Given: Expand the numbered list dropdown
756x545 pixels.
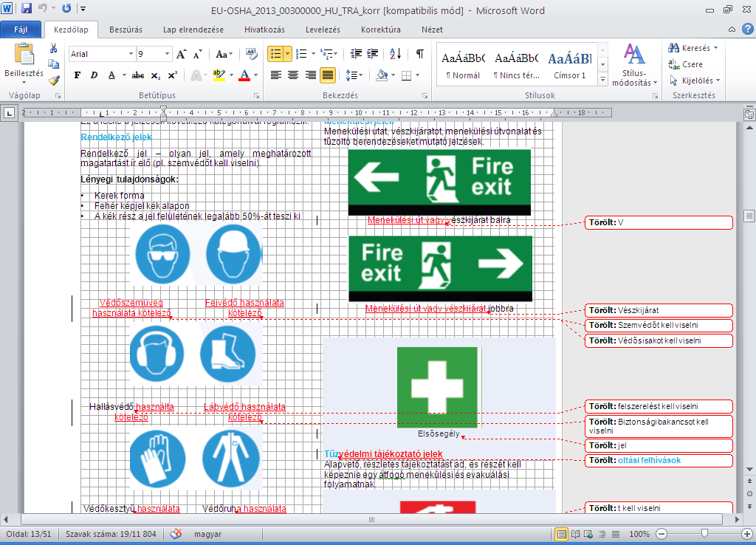Looking at the screenshot, I should 313,53.
